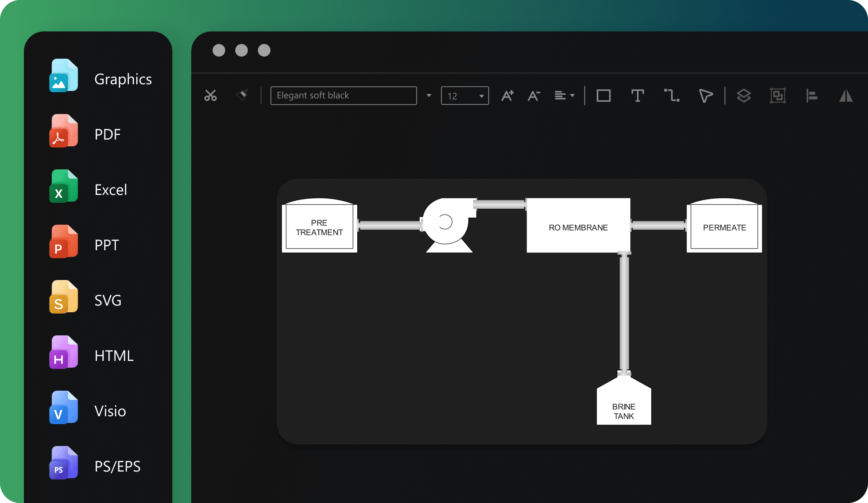Click the align elements icon
The image size is (868, 503).
pyautogui.click(x=812, y=95)
